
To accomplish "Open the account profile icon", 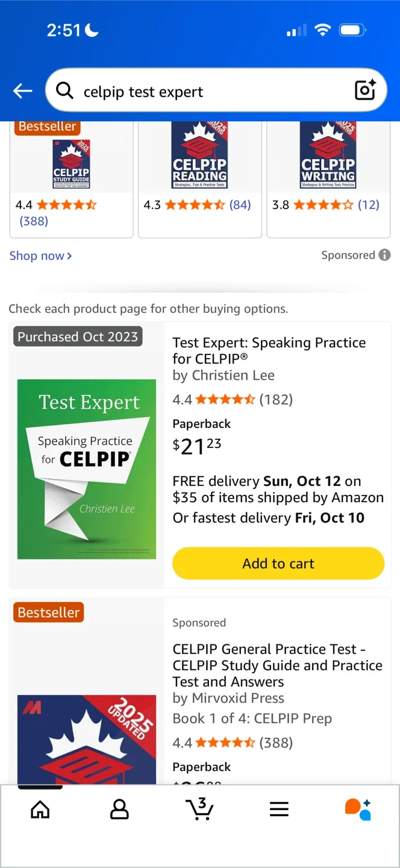I will point(119,810).
